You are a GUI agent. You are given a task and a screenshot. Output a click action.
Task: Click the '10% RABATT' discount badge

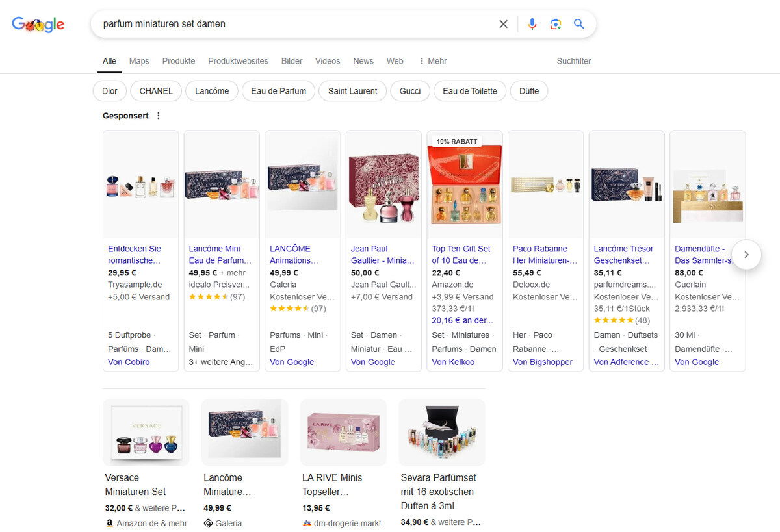456,141
